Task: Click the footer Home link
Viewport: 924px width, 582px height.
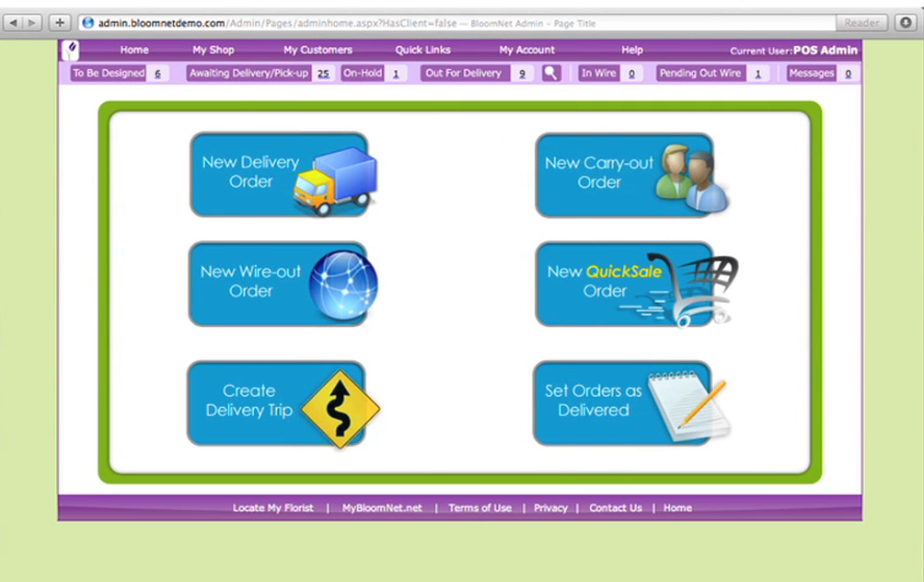Action: click(x=677, y=507)
